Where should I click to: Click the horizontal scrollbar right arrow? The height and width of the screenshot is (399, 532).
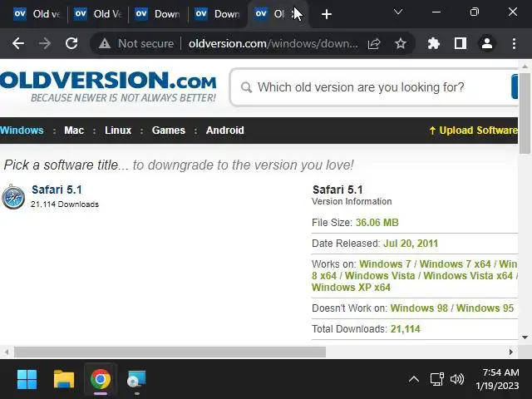tap(511, 352)
